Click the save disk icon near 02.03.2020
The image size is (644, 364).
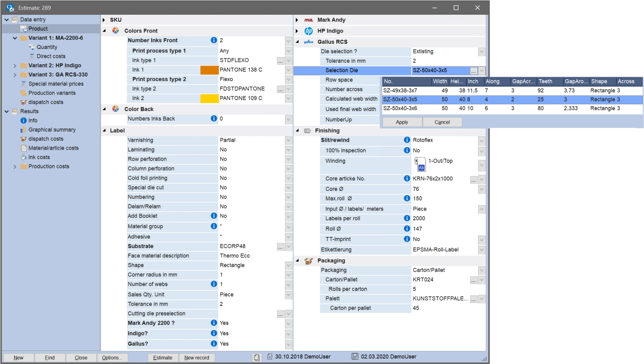(x=355, y=356)
